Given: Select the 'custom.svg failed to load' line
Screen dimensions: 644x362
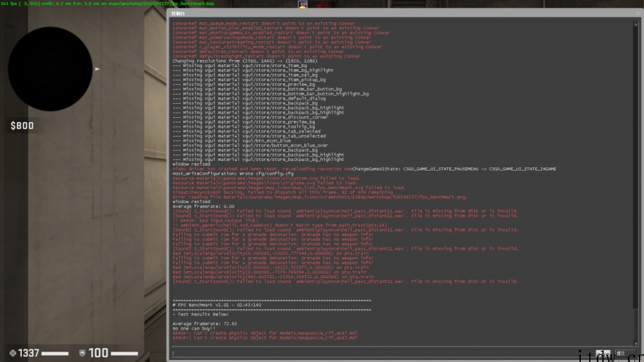Looking at the screenshot, I should coord(266,178).
